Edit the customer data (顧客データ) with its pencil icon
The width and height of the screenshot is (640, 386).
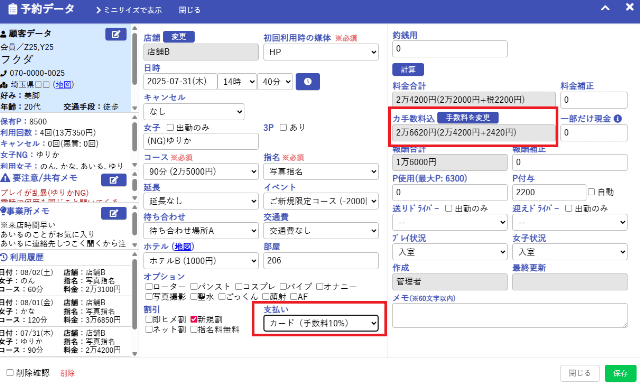click(x=116, y=34)
